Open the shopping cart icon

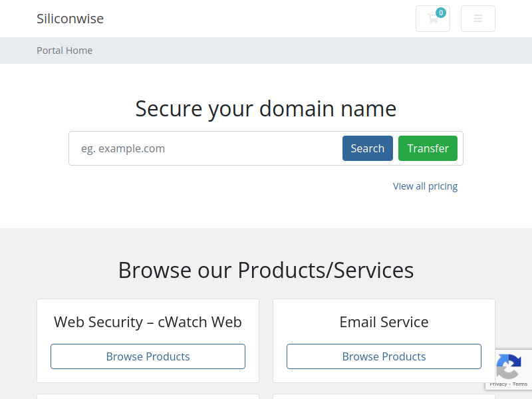coord(433,19)
